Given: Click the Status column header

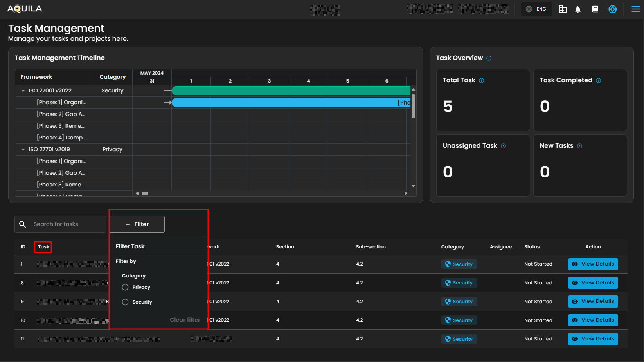Looking at the screenshot, I should pyautogui.click(x=532, y=247).
